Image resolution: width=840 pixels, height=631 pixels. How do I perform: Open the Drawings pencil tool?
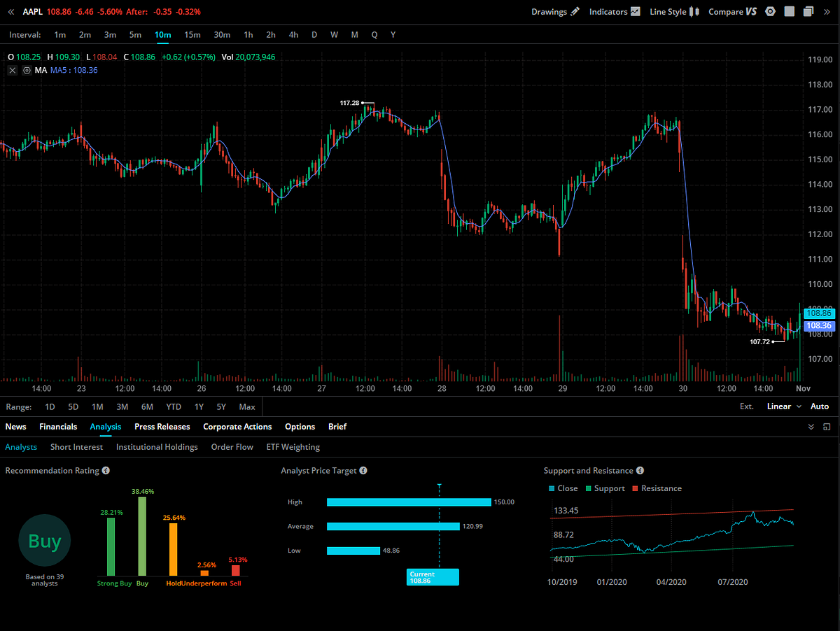pyautogui.click(x=555, y=12)
